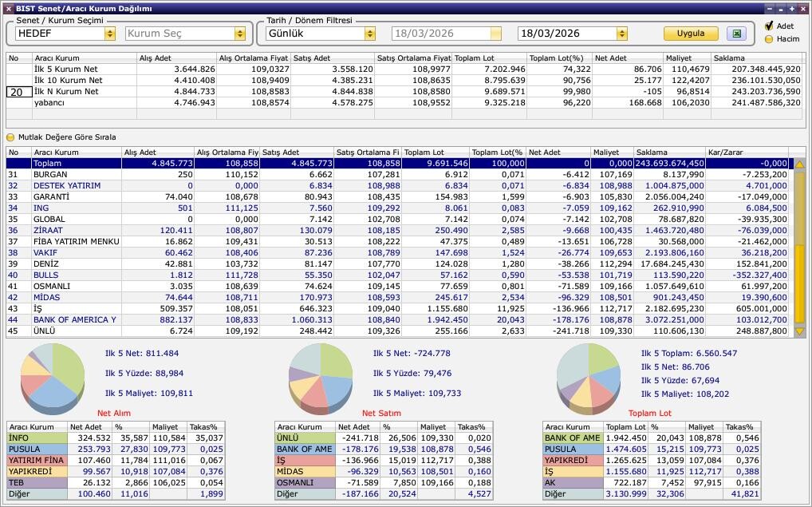The image size is (812, 507).
Task: Open the HEDEF stock selection dropdown
Action: point(109,34)
